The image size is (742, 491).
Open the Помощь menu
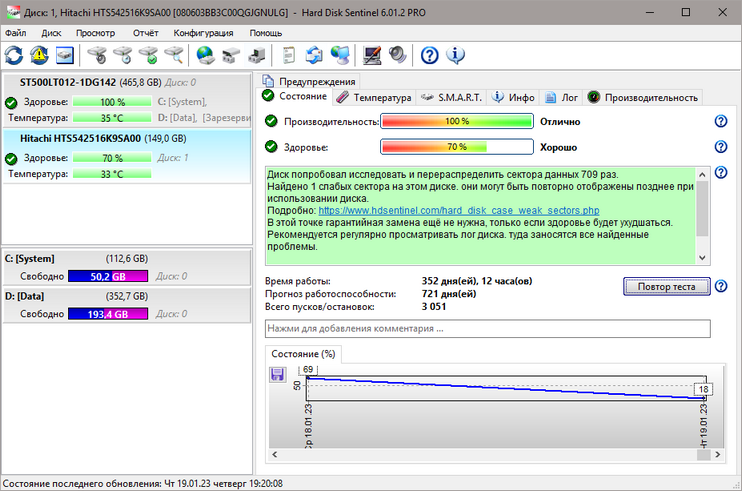click(x=265, y=33)
